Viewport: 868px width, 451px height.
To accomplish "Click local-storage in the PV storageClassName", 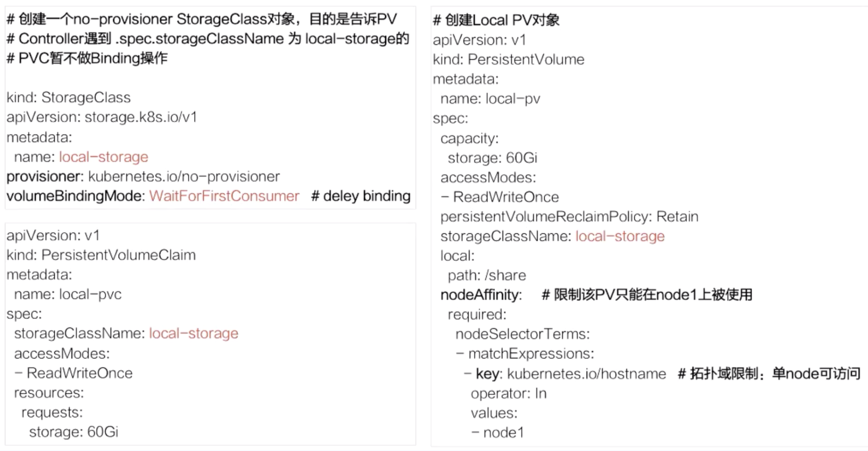I will pos(620,236).
